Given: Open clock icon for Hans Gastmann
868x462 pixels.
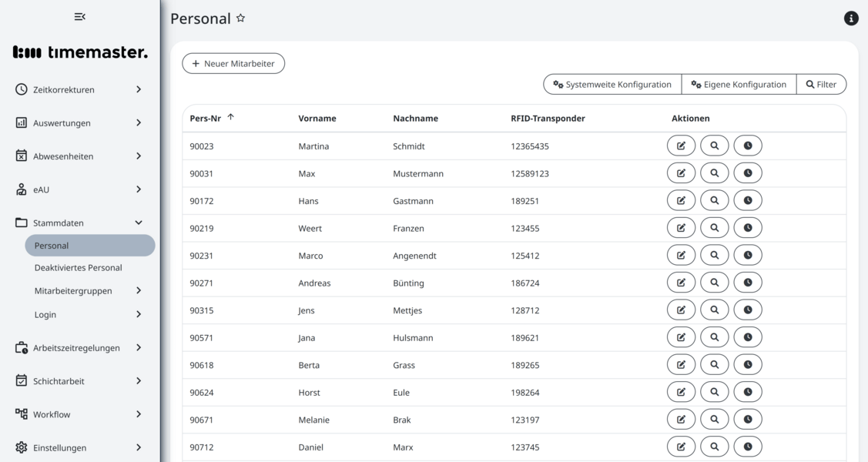Looking at the screenshot, I should 747,200.
